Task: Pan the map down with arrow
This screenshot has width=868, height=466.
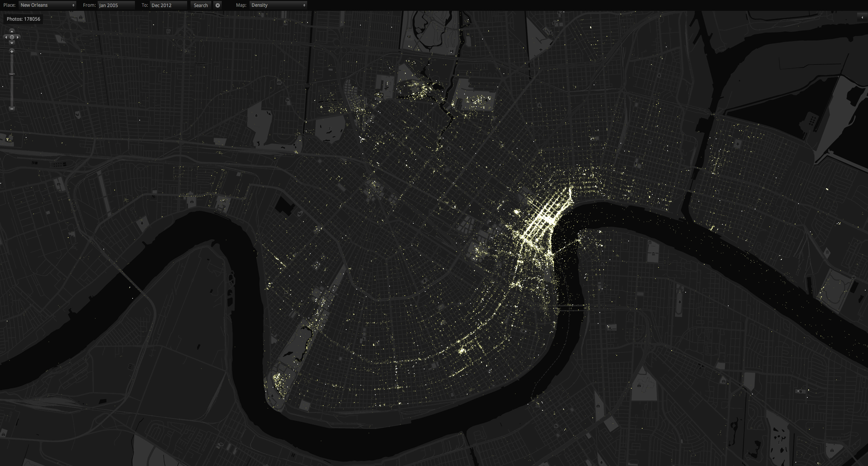Action: click(x=12, y=43)
